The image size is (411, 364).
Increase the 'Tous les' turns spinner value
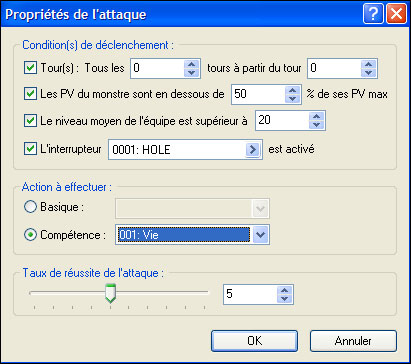coord(191,64)
